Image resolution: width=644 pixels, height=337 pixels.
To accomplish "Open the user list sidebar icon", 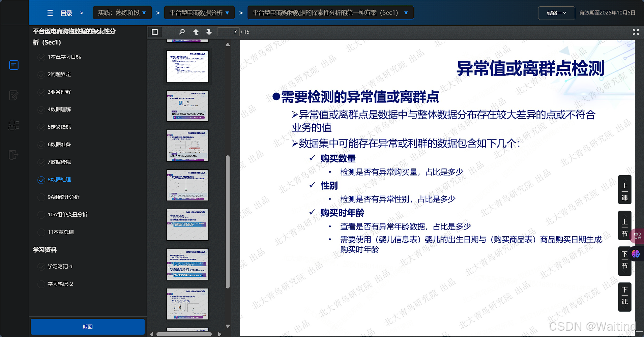I will click(14, 125).
